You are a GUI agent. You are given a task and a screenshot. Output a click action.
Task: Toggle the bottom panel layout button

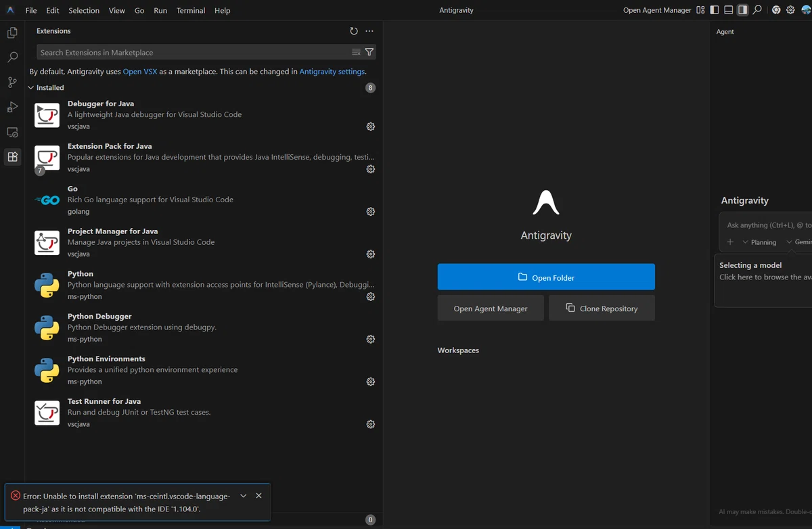coord(729,10)
